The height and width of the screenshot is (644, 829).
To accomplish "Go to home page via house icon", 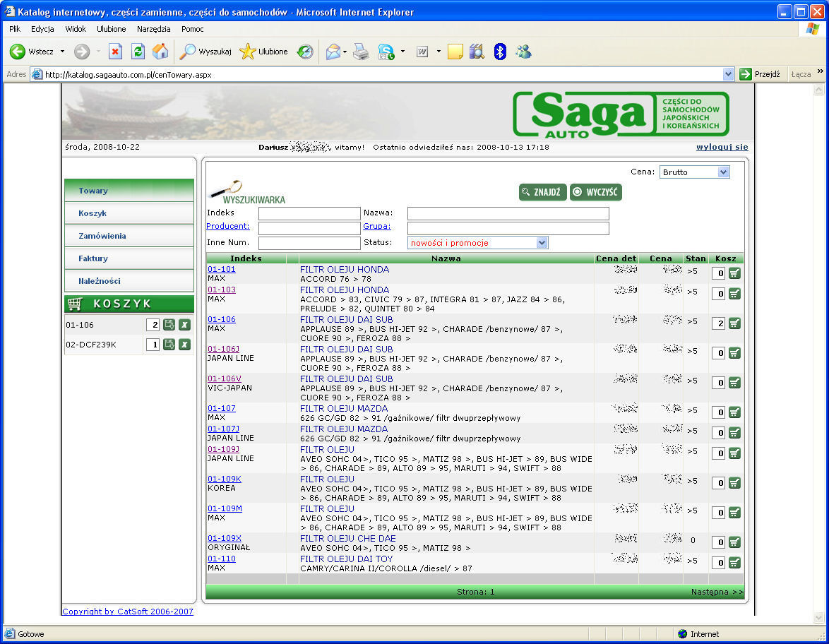I will (x=160, y=52).
